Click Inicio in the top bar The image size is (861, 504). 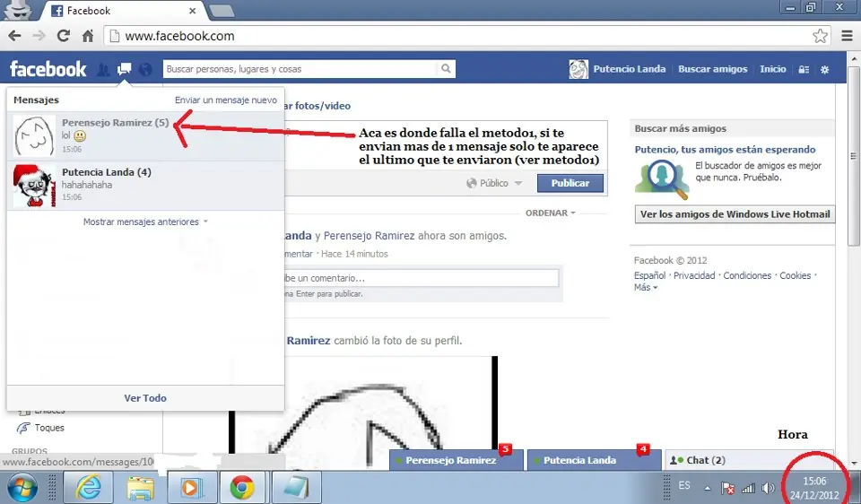pyautogui.click(x=772, y=69)
